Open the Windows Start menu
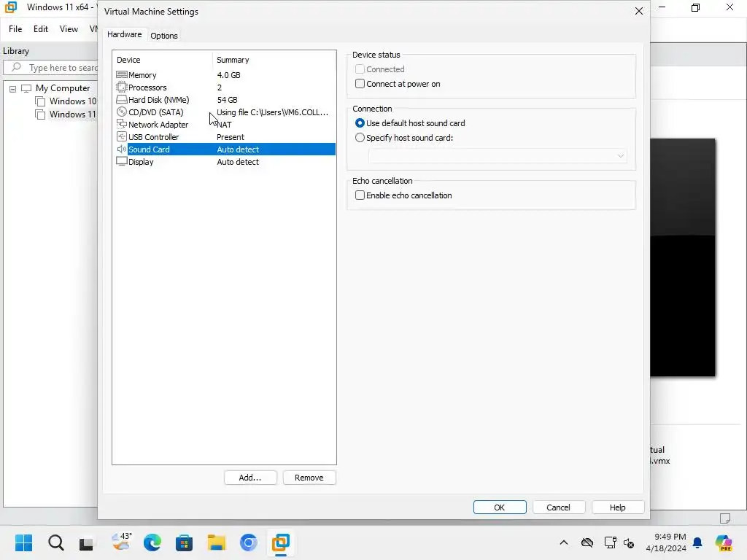Viewport: 747px width, 560px height. 23,542
